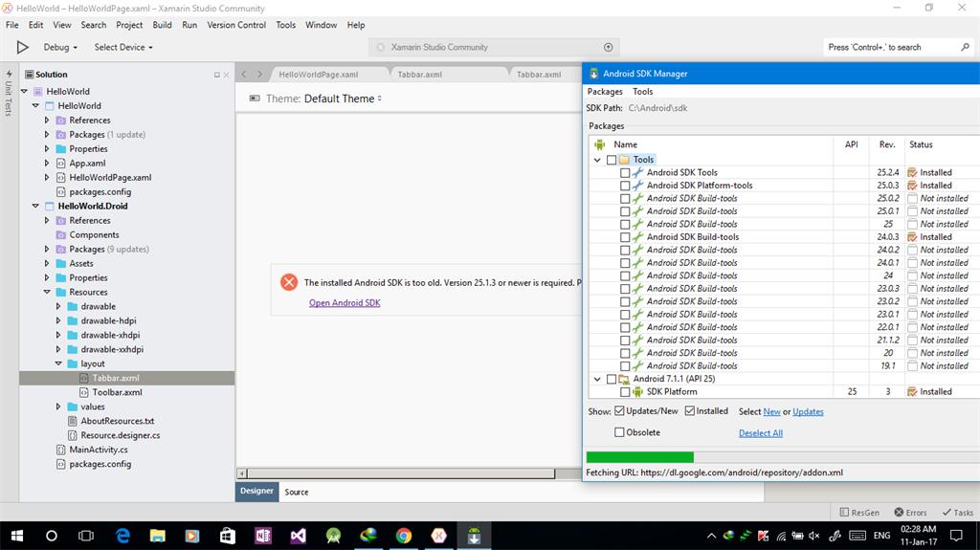980x550 pixels.
Task: Select MainActivity.cs in the solution tree
Action: (99, 450)
